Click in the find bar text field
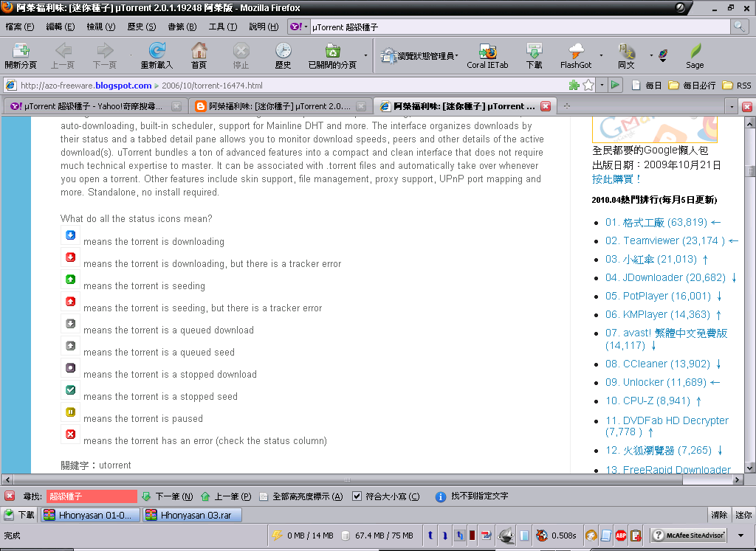The image size is (756, 551). pyautogui.click(x=92, y=496)
